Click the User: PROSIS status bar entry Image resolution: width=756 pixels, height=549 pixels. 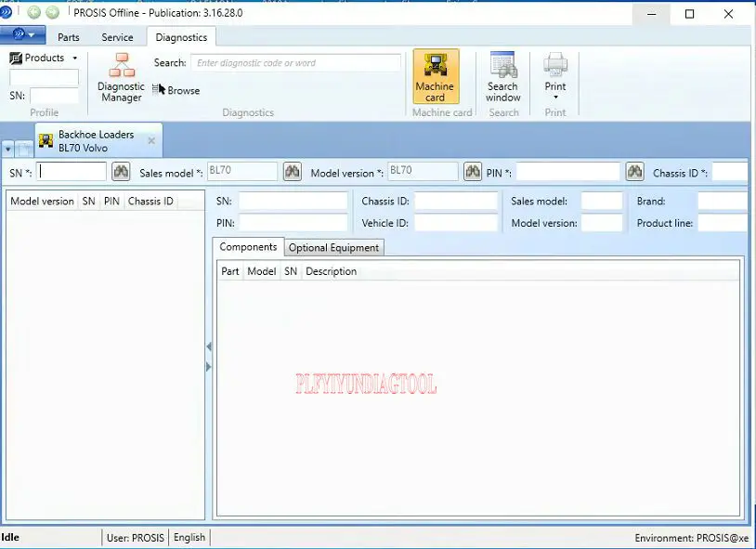pos(136,538)
